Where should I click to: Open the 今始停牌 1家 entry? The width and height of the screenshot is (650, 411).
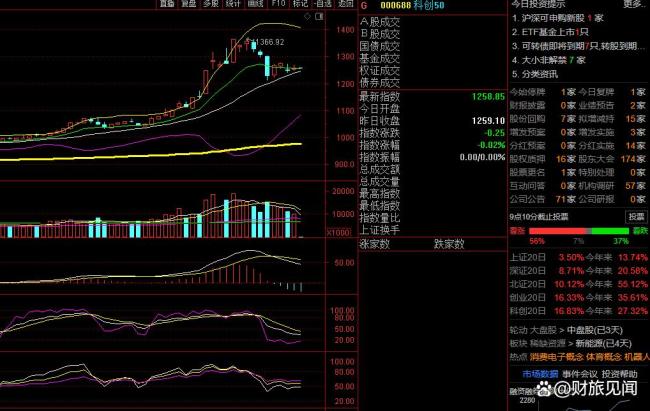point(543,92)
